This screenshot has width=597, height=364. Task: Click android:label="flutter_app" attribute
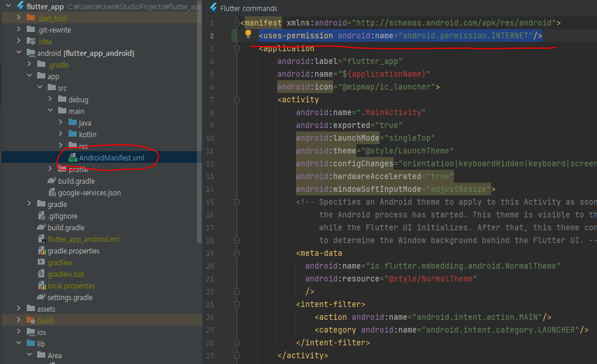point(339,61)
